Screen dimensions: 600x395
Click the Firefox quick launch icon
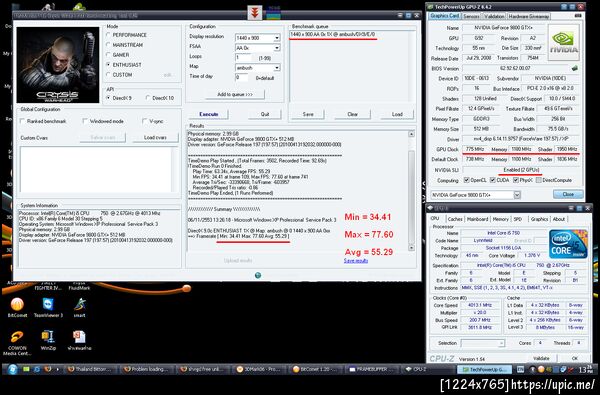click(x=47, y=370)
